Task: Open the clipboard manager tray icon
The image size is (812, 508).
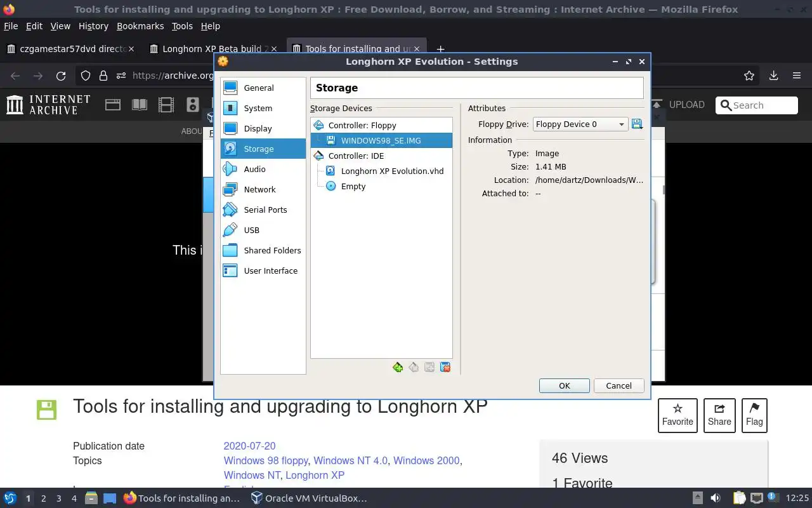Action: tap(739, 498)
